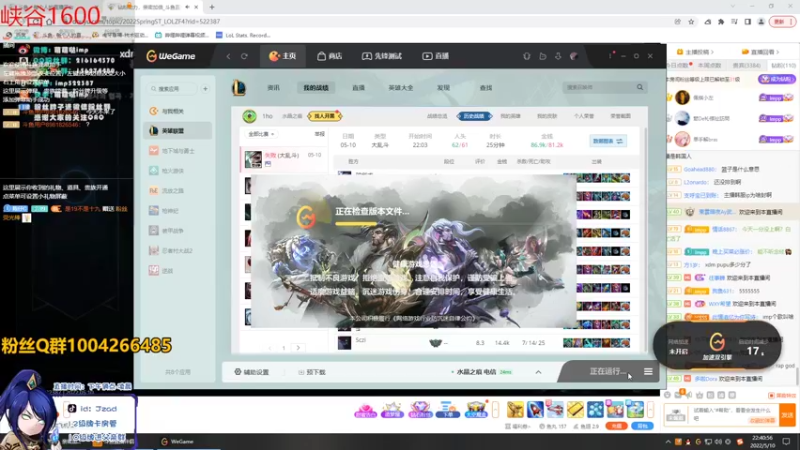Click WeGame in the Windows taskbar
Viewport: 800px width, 450px height.
(178, 442)
